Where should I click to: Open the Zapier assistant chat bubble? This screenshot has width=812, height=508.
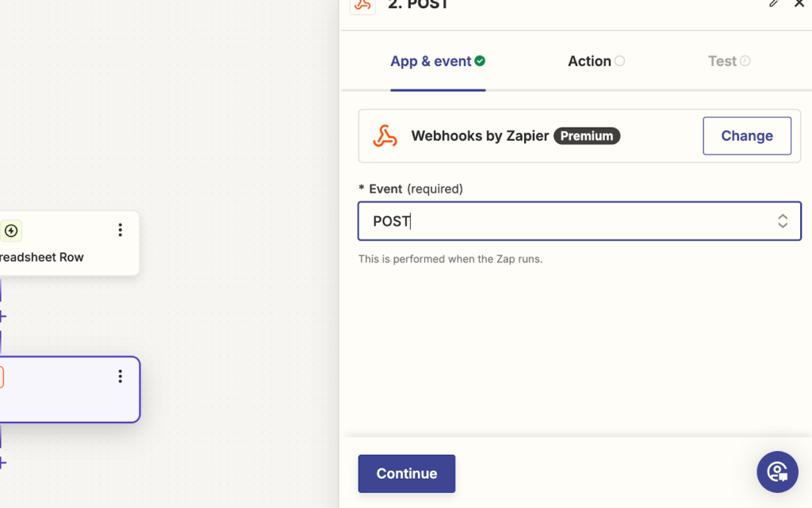[777, 472]
